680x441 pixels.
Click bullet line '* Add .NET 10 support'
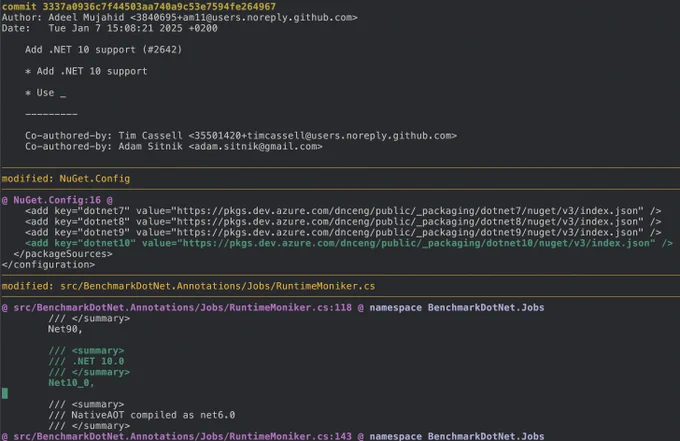[86, 71]
